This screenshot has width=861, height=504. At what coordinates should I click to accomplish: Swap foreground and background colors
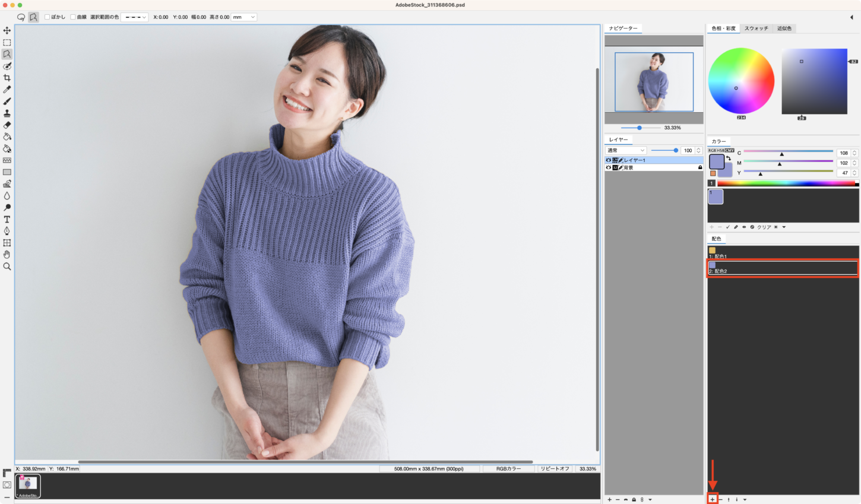click(729, 159)
